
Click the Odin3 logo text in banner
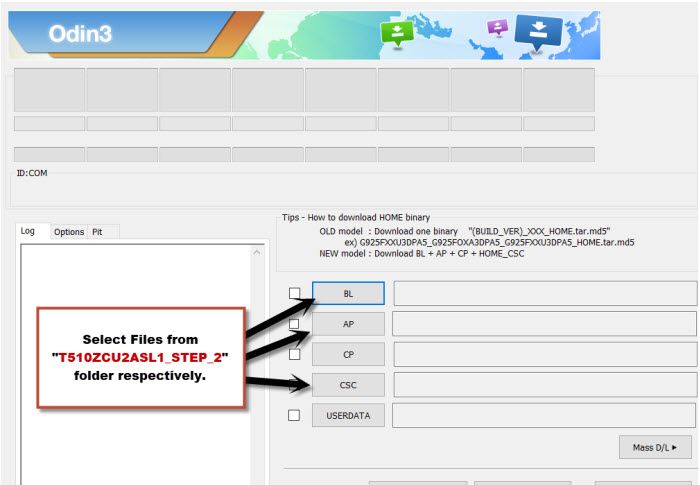tap(80, 34)
